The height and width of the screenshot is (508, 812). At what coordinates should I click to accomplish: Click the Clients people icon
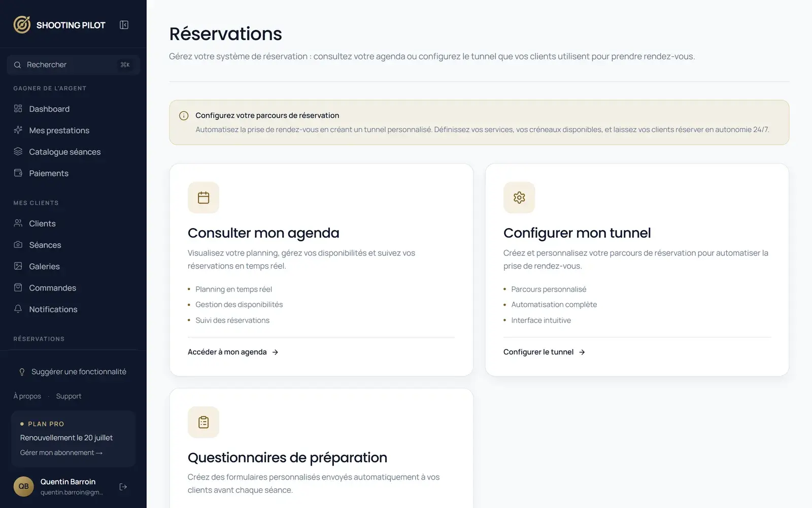[18, 223]
